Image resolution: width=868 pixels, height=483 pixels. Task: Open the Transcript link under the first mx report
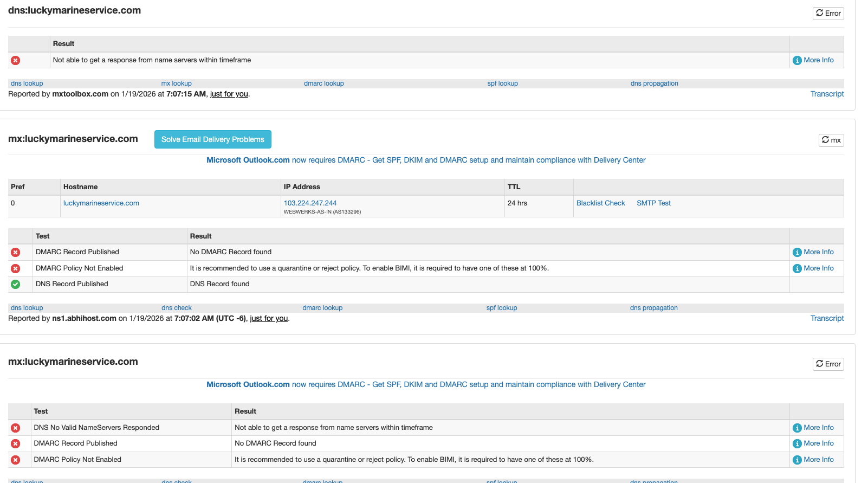(x=827, y=318)
